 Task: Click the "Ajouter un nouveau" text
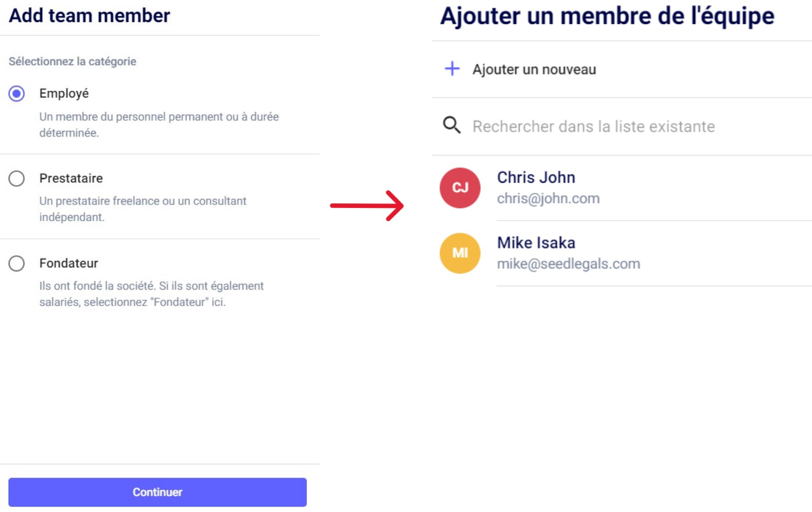click(x=534, y=70)
